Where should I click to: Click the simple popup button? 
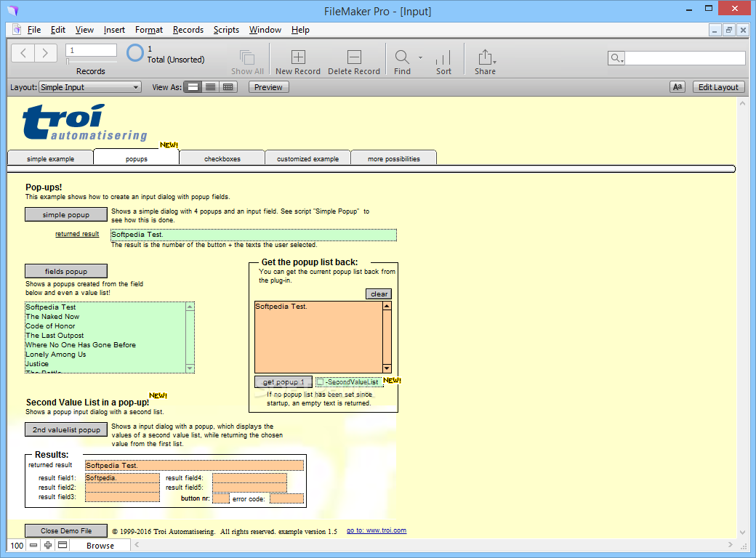click(66, 214)
